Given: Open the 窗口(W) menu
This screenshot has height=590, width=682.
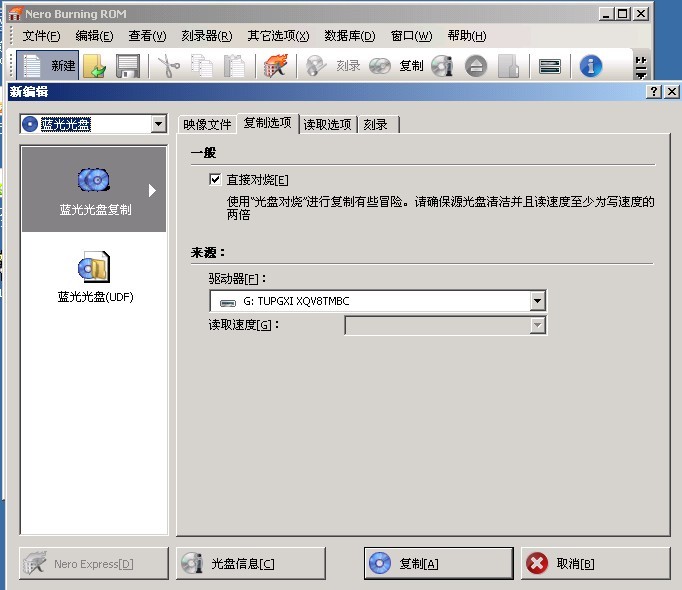Looking at the screenshot, I should [x=411, y=36].
